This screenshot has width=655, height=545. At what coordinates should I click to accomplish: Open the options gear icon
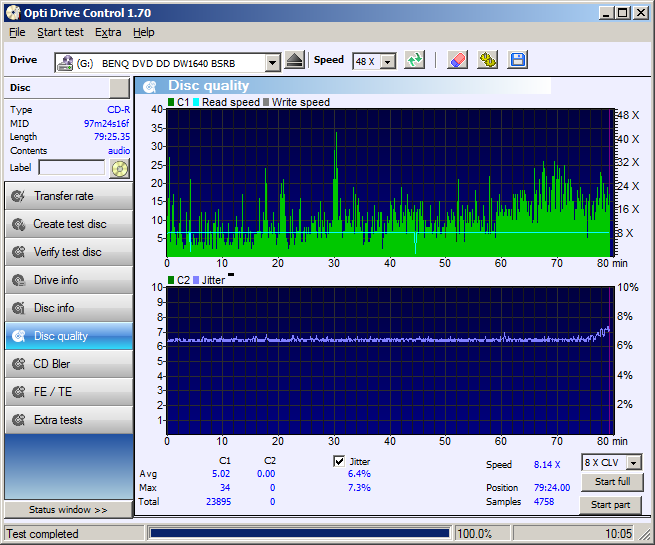(487, 60)
